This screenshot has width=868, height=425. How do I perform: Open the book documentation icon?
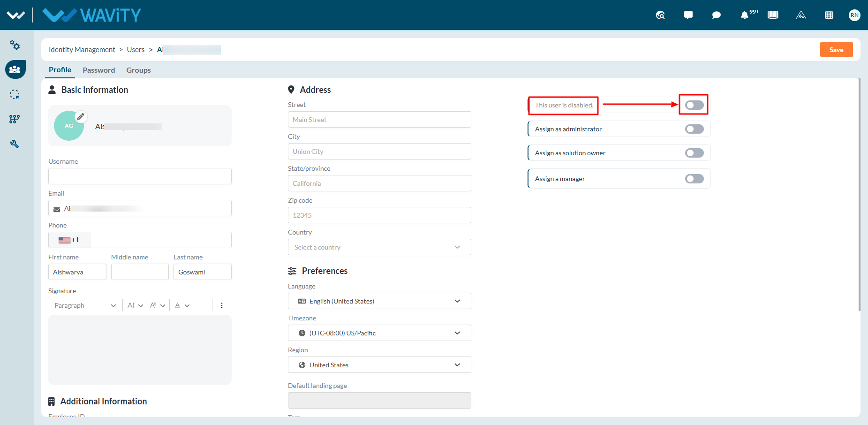(x=773, y=15)
